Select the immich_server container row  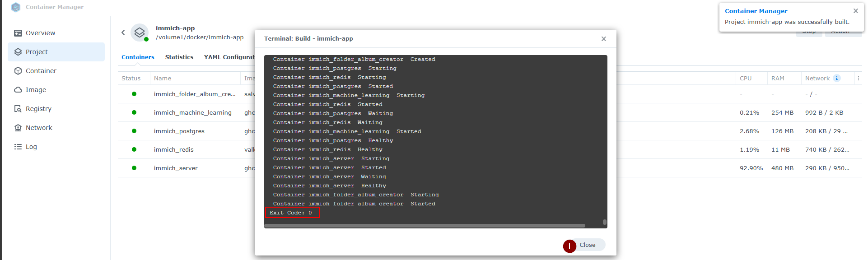(x=176, y=168)
